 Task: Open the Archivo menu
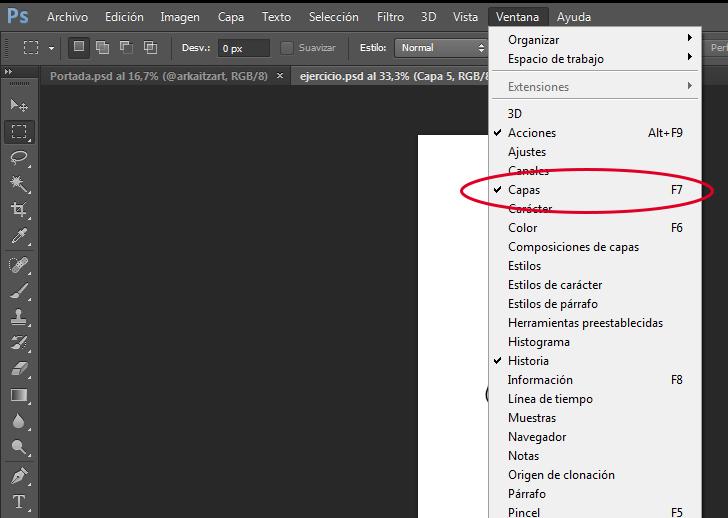[67, 17]
